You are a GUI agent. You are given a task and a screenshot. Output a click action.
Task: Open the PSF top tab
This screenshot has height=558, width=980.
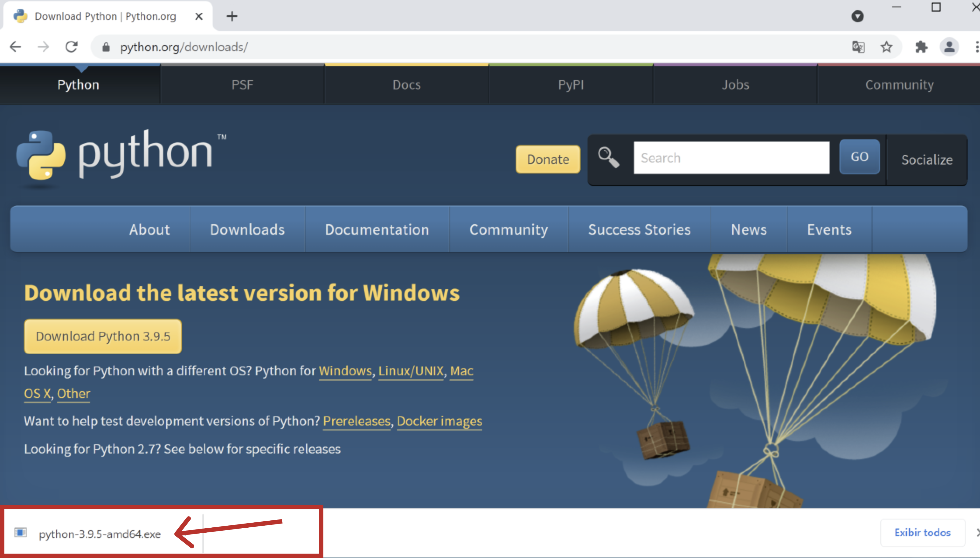click(x=242, y=84)
